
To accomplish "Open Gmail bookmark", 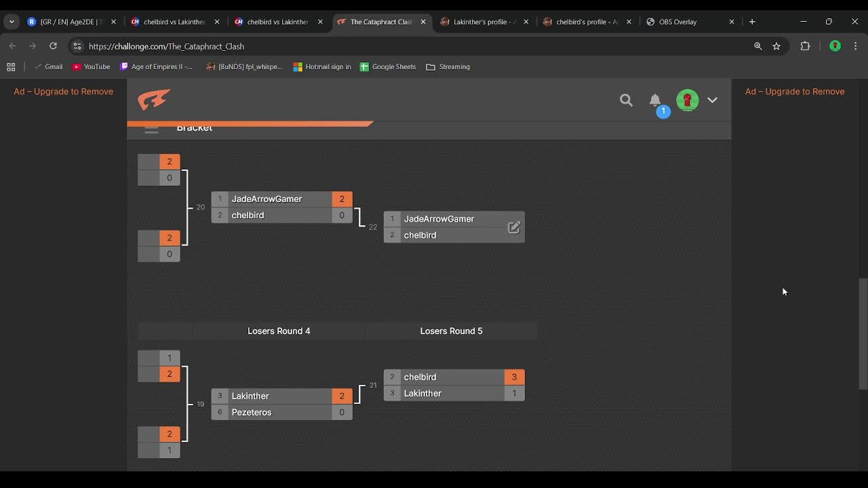I will coord(48,66).
